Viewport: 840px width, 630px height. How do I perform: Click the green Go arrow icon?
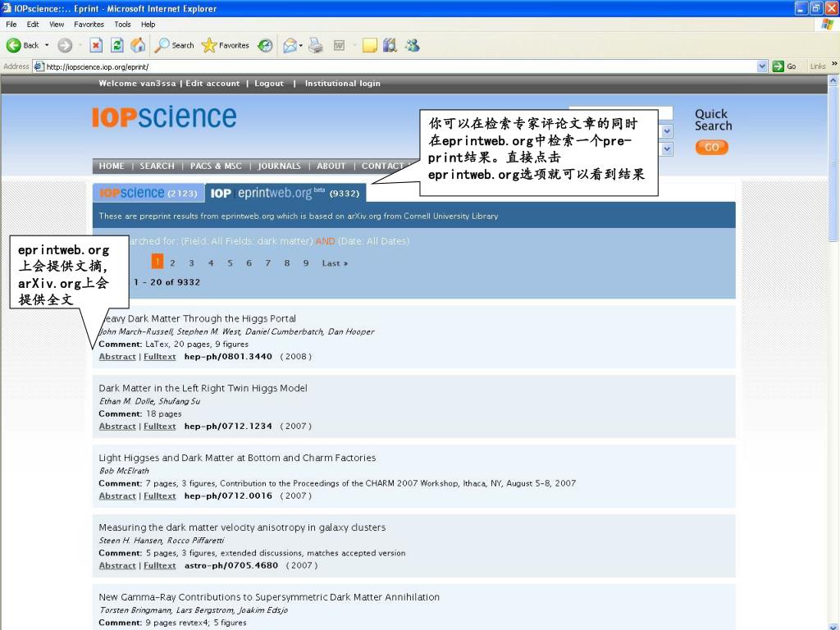[x=778, y=66]
